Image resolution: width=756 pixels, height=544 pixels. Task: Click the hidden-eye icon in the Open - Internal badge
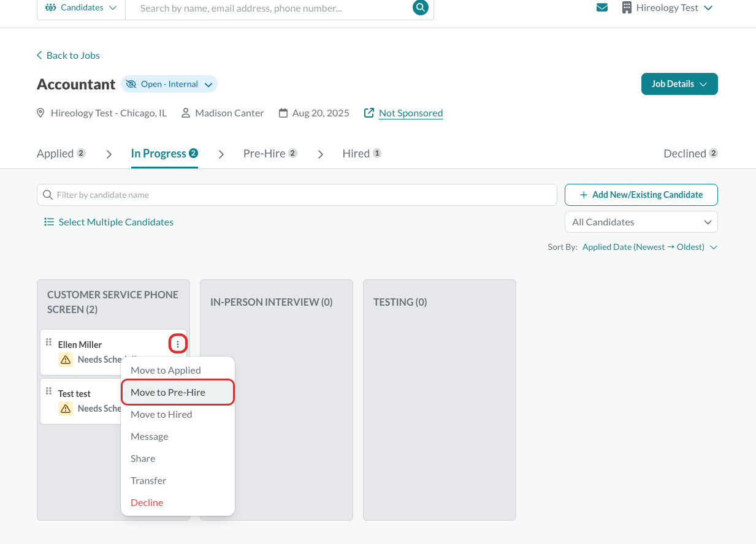pyautogui.click(x=131, y=84)
